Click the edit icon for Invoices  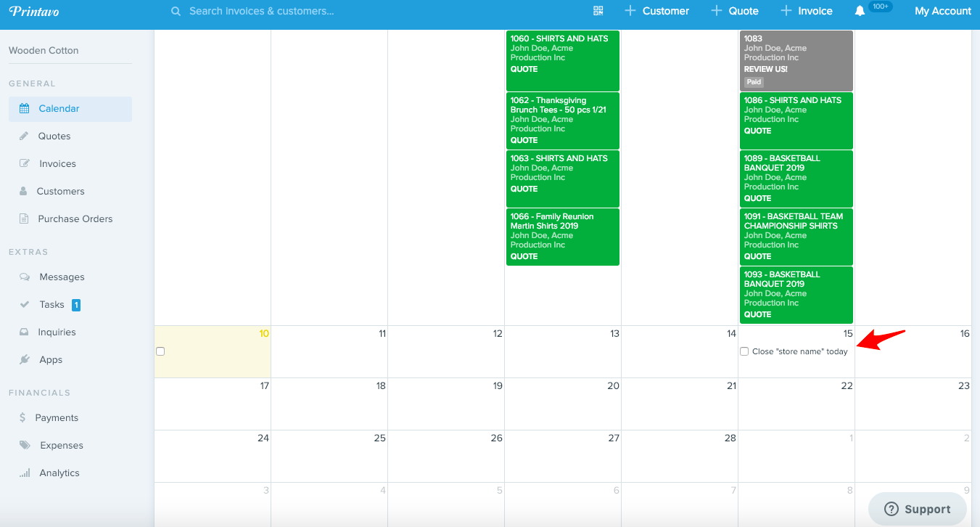(25, 164)
